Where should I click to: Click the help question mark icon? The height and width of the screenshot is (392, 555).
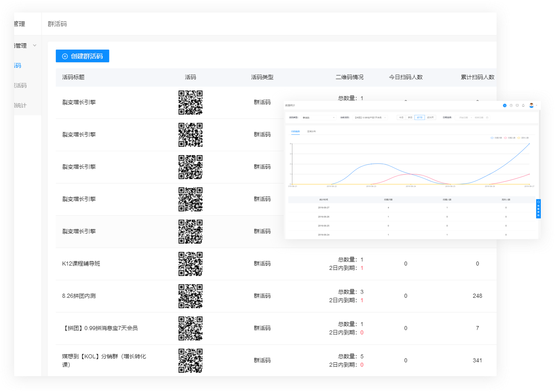(x=511, y=106)
